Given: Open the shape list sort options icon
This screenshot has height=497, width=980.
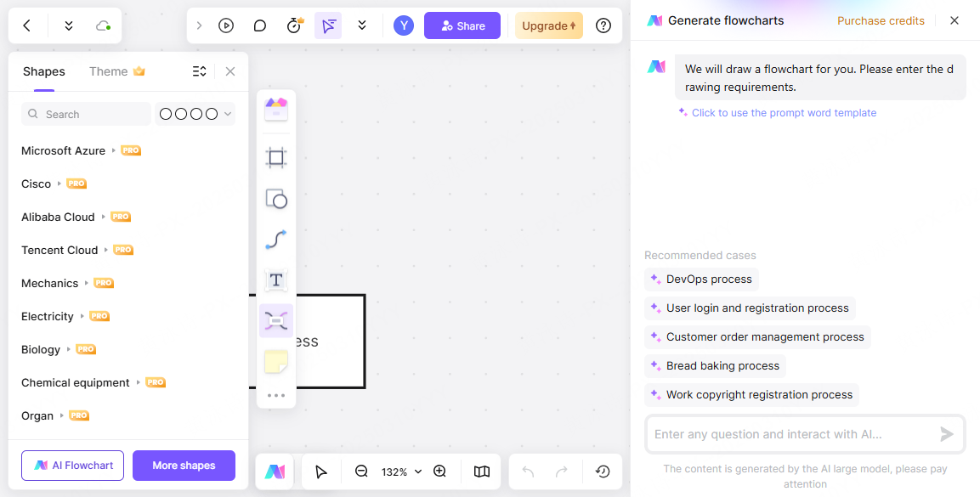Looking at the screenshot, I should pos(199,71).
